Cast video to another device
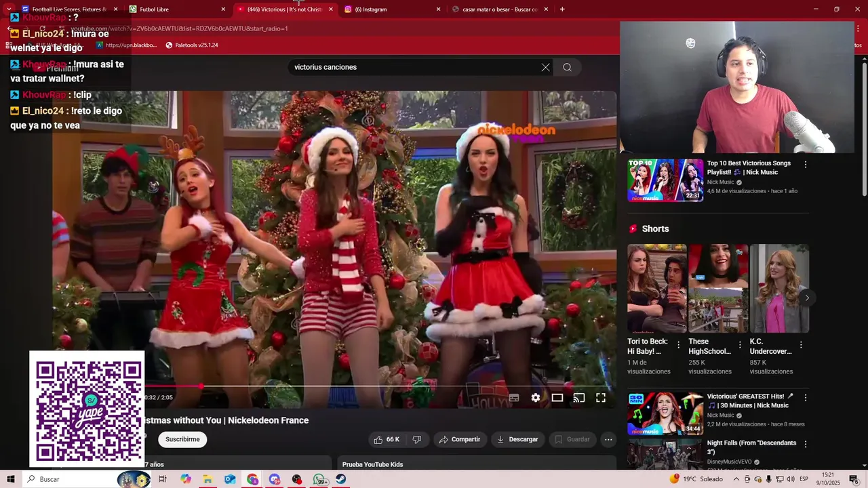Image resolution: width=868 pixels, height=488 pixels. (579, 398)
